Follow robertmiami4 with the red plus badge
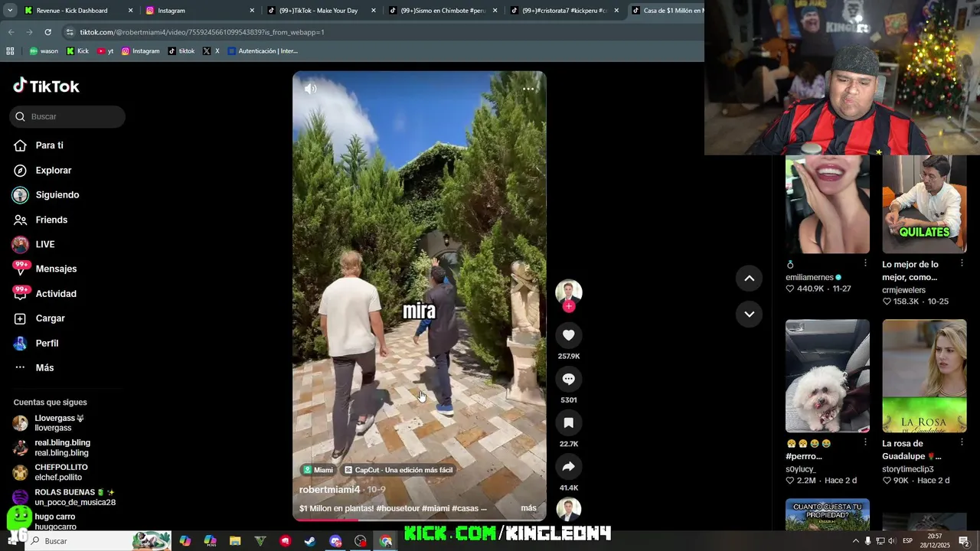This screenshot has width=980, height=551. tap(568, 306)
